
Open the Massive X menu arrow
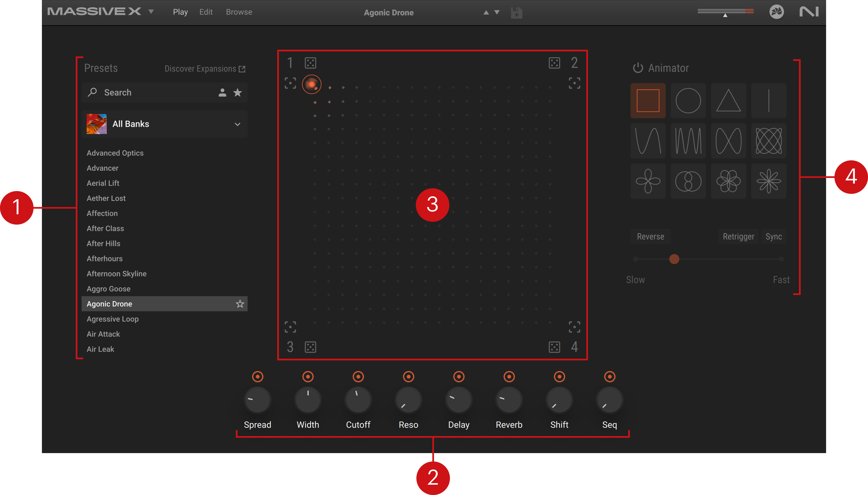click(151, 12)
